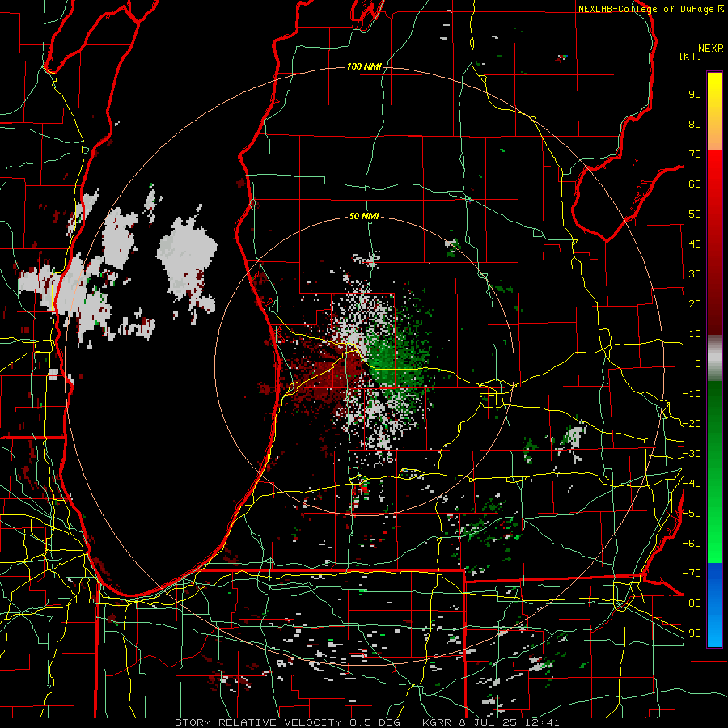The width and height of the screenshot is (728, 728).
Task: Click the positive 50 scale value
Action: (x=695, y=214)
